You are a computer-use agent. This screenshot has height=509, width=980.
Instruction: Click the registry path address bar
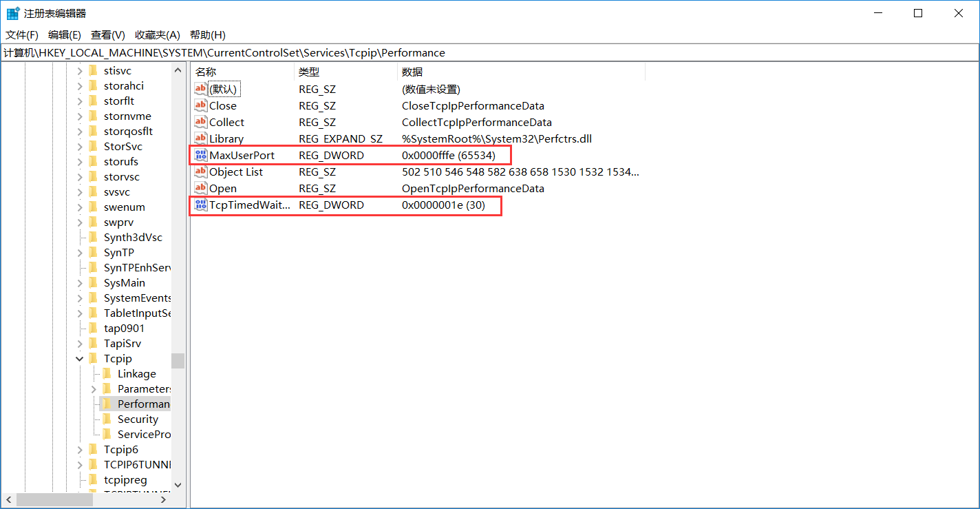tap(489, 52)
